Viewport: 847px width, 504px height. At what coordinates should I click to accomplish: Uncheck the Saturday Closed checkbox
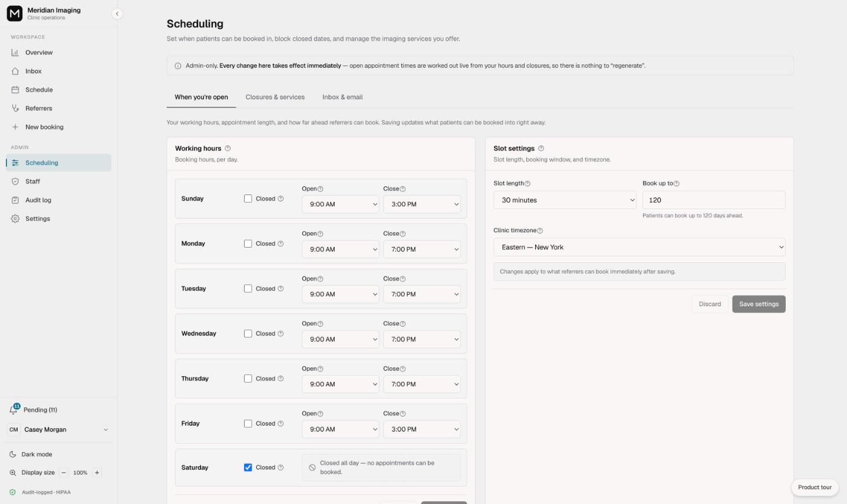click(248, 467)
